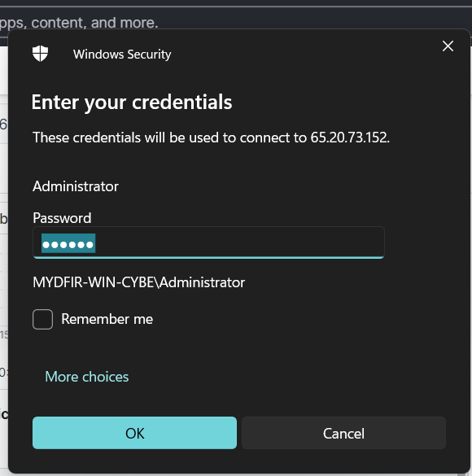Close the Windows Security credentials dialog

point(448,46)
